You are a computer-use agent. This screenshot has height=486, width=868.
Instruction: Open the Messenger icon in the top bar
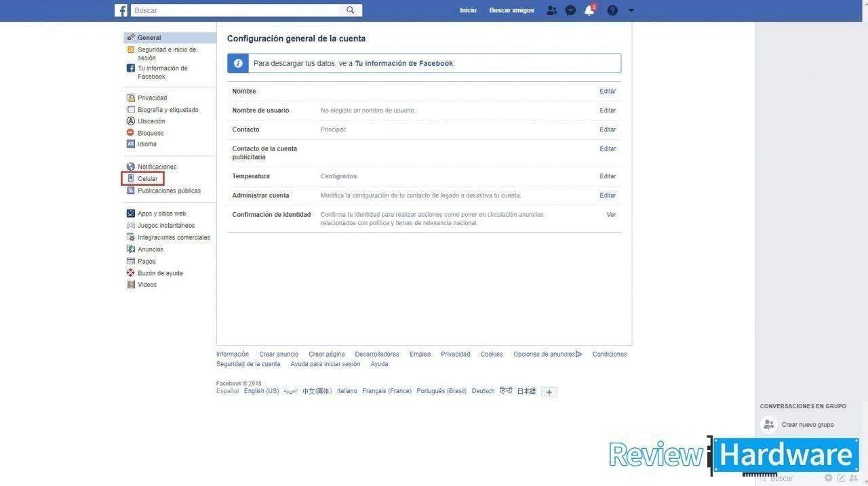click(570, 10)
